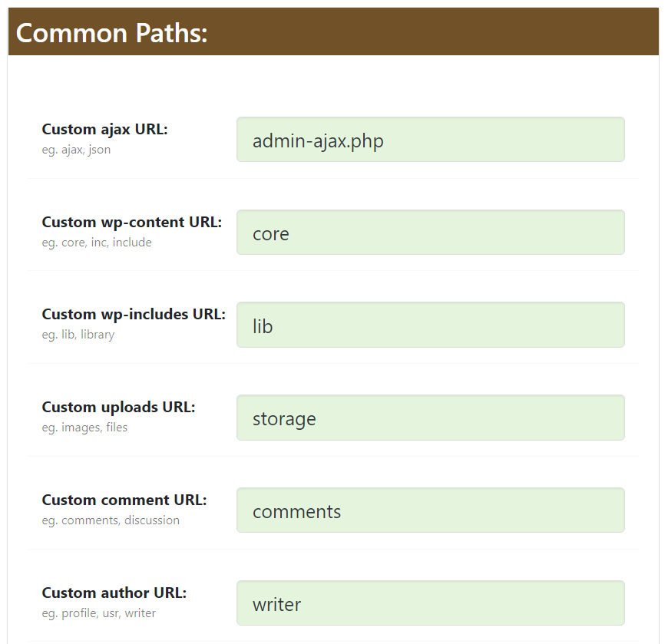Click the 'eg. ajax, json' hint text

point(76,150)
